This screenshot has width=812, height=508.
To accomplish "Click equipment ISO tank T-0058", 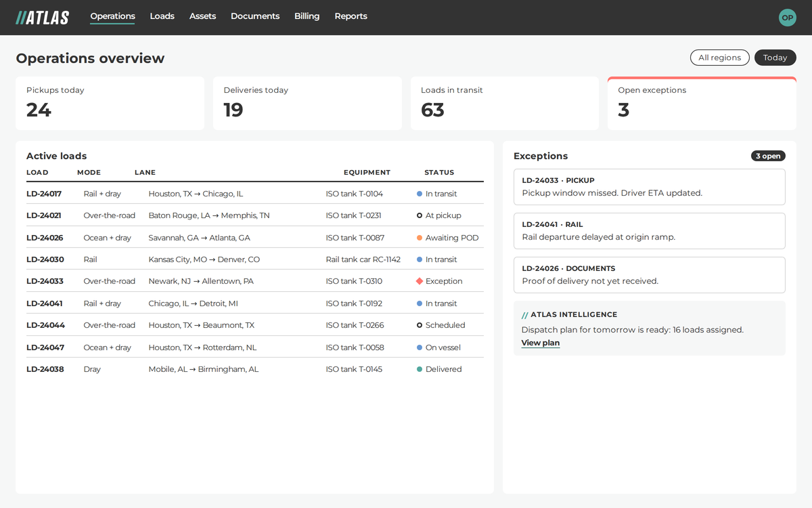I will (x=355, y=347).
